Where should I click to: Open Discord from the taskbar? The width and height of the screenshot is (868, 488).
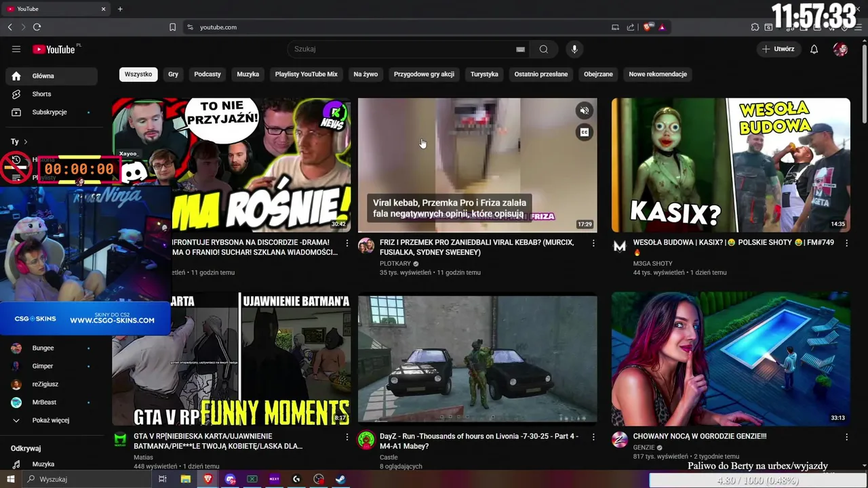[230, 479]
